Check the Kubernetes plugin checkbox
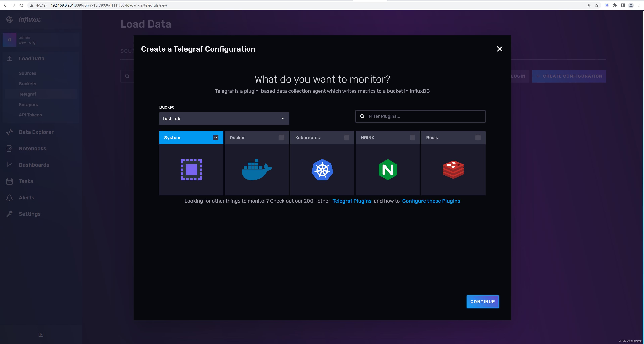644x344 pixels. pos(347,138)
